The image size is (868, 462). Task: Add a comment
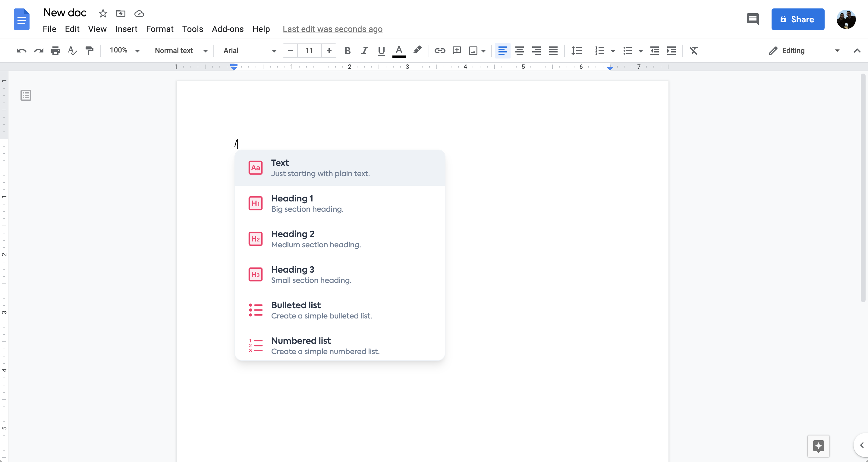(x=457, y=51)
